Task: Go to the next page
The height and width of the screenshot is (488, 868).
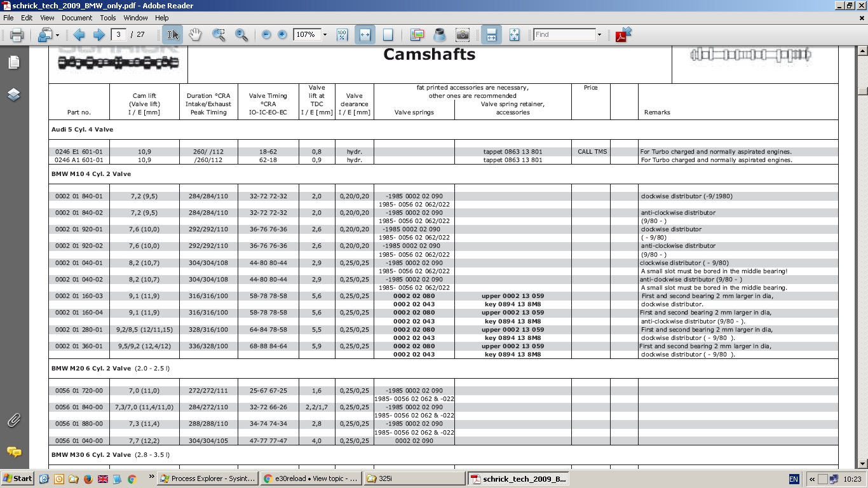Action: (x=99, y=35)
